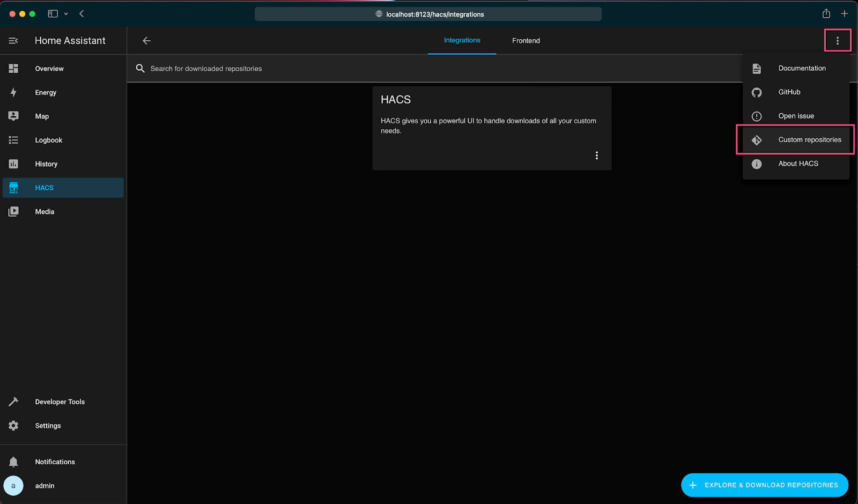
Task: Open the History sidebar link
Action: click(63, 164)
